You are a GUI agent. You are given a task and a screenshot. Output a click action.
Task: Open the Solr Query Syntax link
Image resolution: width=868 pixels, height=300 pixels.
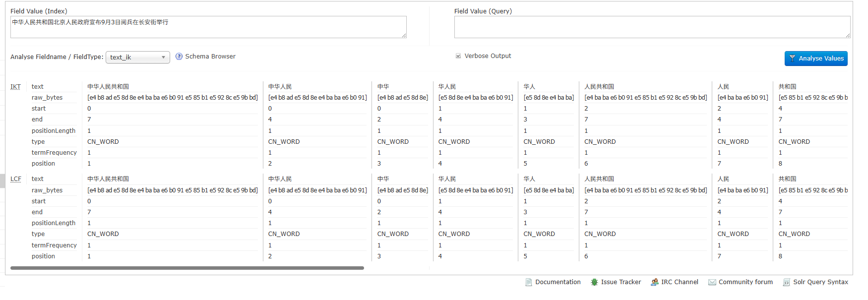point(821,282)
